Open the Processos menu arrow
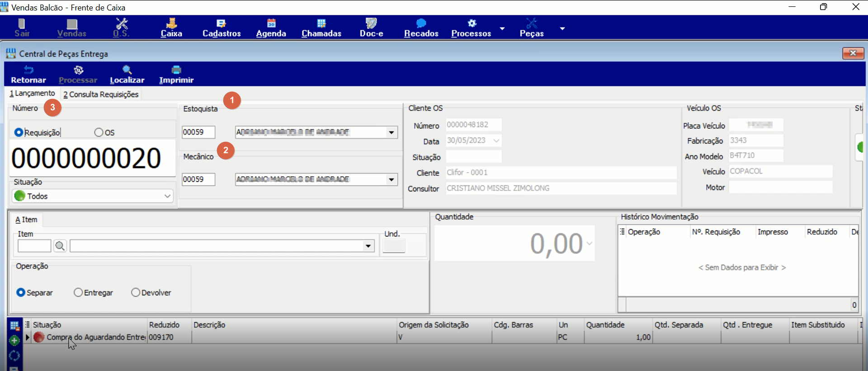868x371 pixels. click(x=502, y=28)
